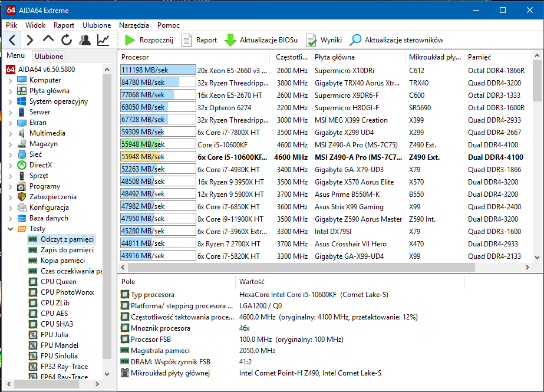Select Serwer in the tree
This screenshot has height=392, width=544.
click(40, 112)
